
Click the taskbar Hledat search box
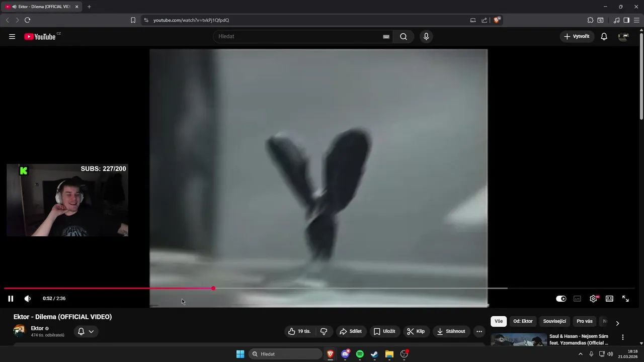coord(285,354)
